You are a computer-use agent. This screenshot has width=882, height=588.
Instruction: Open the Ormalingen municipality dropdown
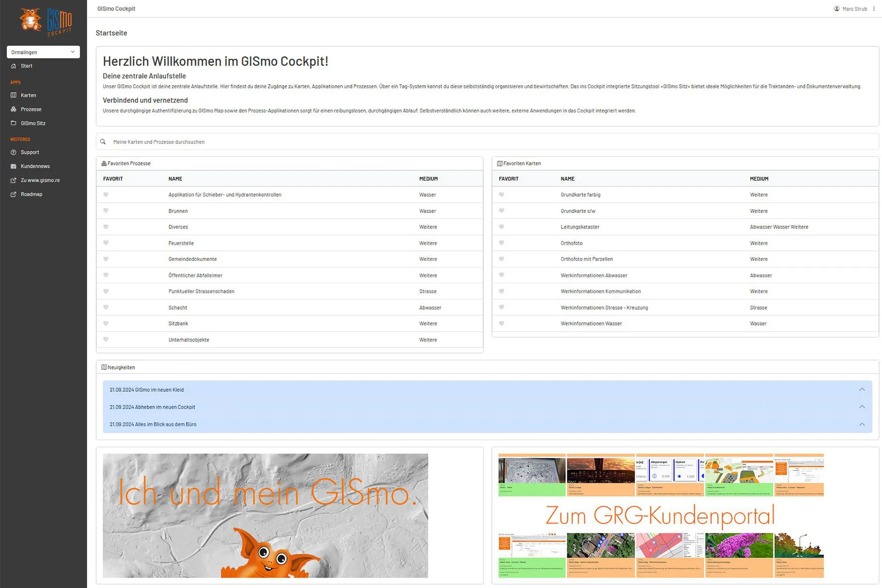(43, 52)
